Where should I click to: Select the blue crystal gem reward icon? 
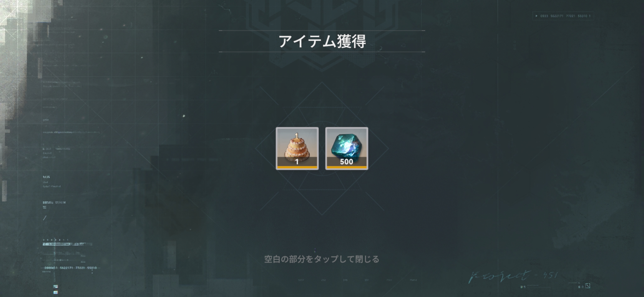[347, 148]
